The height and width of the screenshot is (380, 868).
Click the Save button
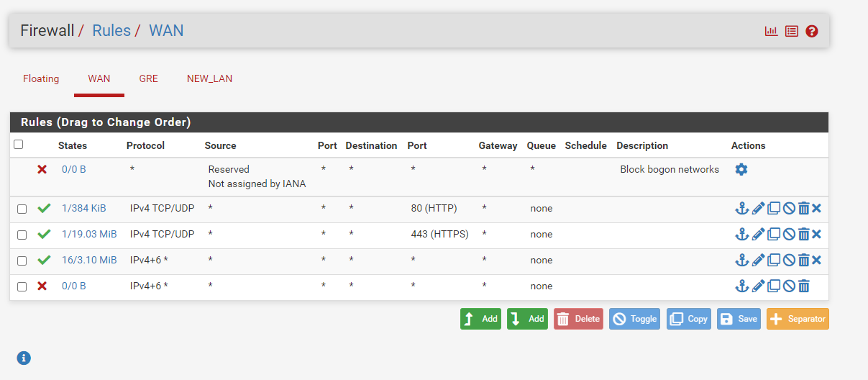[737, 319]
